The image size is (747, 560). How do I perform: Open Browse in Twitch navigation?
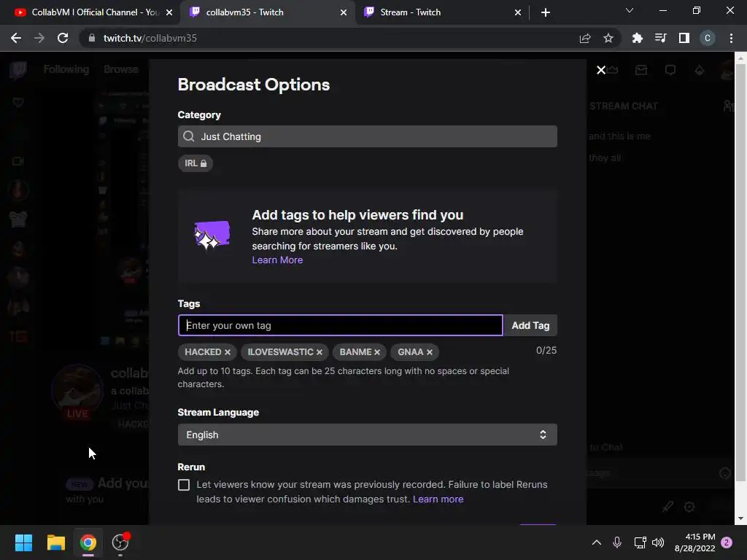(x=121, y=69)
